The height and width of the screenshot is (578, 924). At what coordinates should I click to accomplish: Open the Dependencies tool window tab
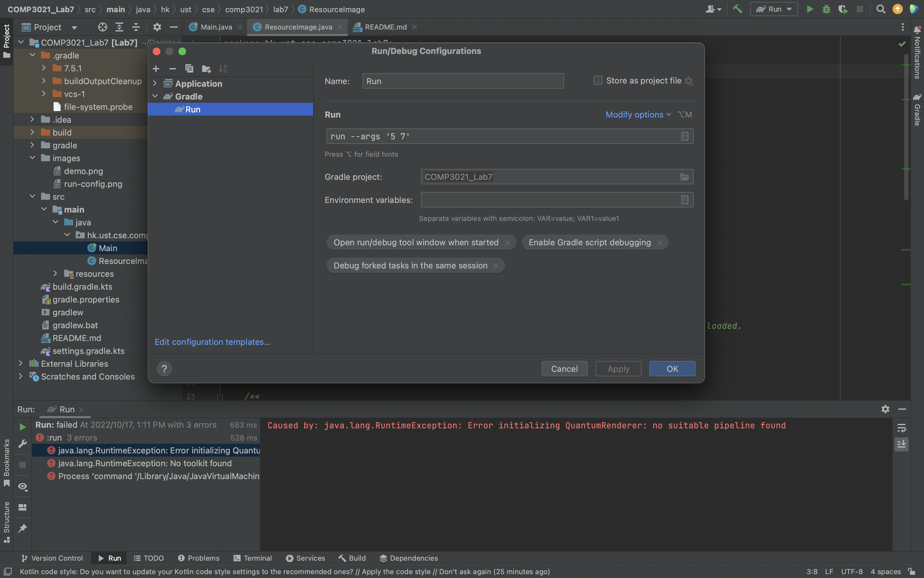pyautogui.click(x=409, y=558)
